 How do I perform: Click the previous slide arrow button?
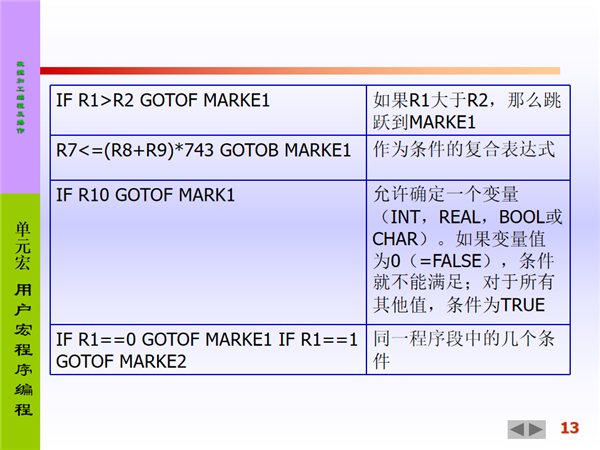[x=517, y=430]
